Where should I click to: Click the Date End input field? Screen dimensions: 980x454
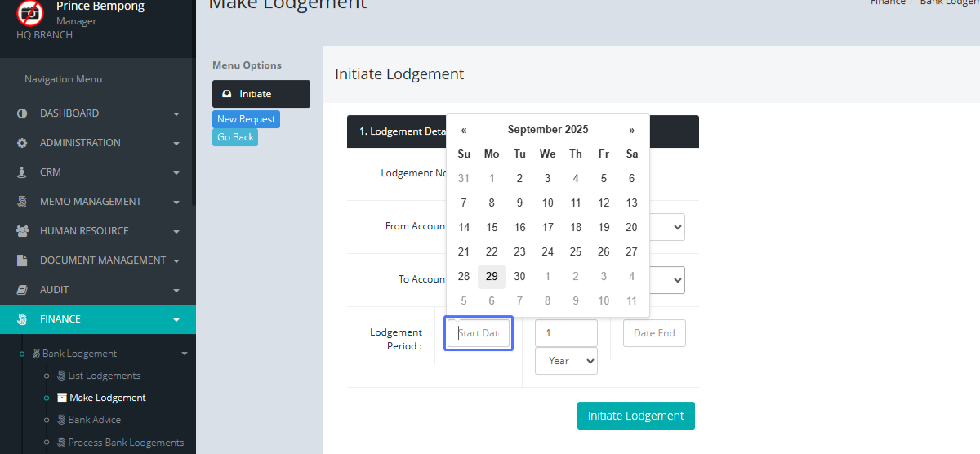[x=654, y=333]
